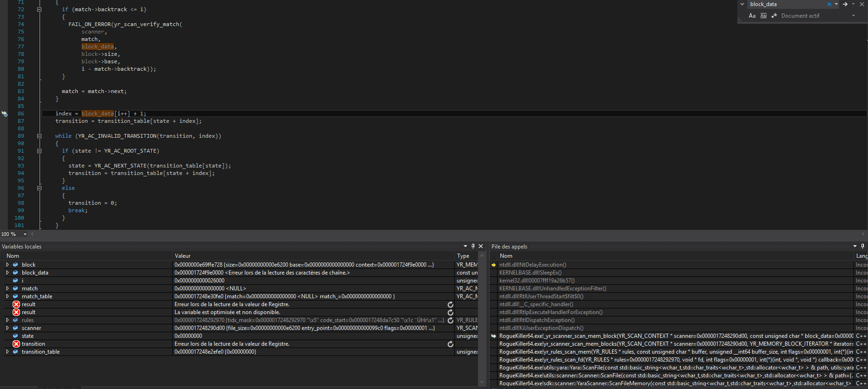
Task: Click the block_data search input field
Action: click(x=787, y=4)
